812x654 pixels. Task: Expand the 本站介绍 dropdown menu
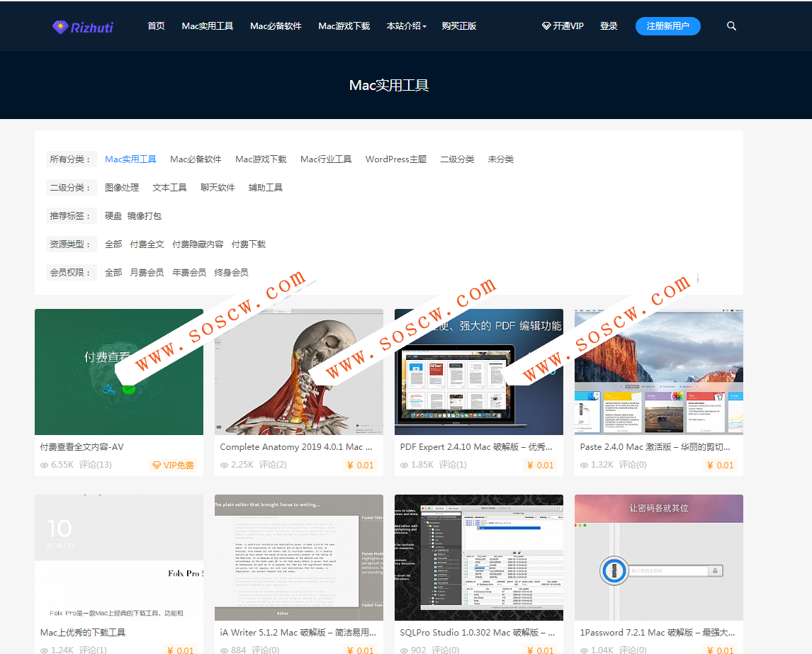click(407, 26)
